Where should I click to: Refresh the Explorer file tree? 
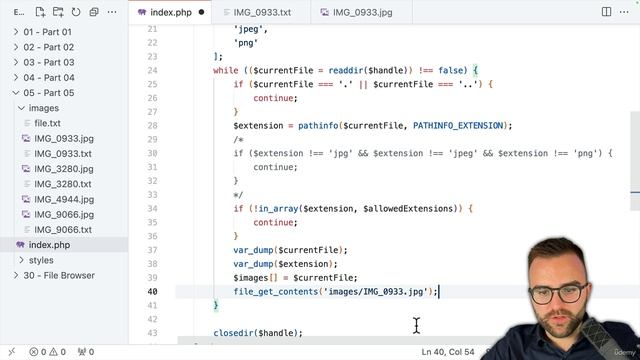[76, 12]
